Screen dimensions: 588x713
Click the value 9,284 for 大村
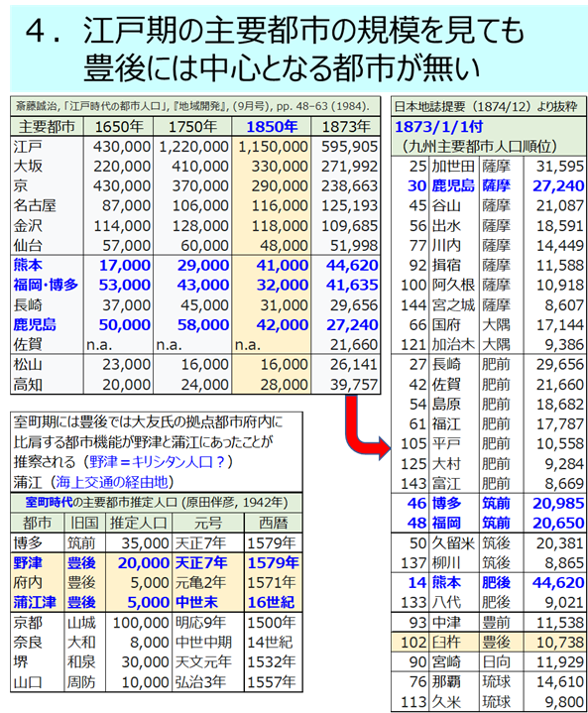coord(564,464)
